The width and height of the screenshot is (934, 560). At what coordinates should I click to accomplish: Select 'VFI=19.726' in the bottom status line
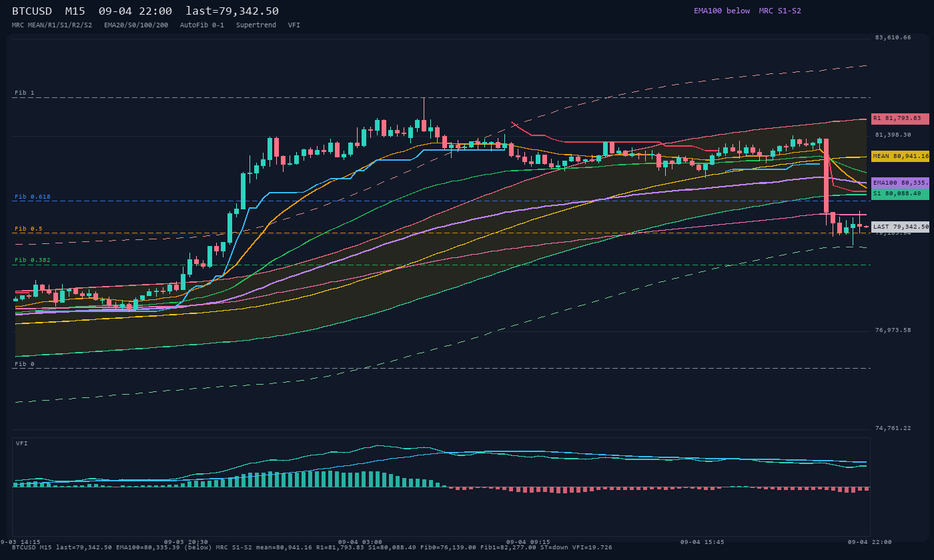click(592, 547)
